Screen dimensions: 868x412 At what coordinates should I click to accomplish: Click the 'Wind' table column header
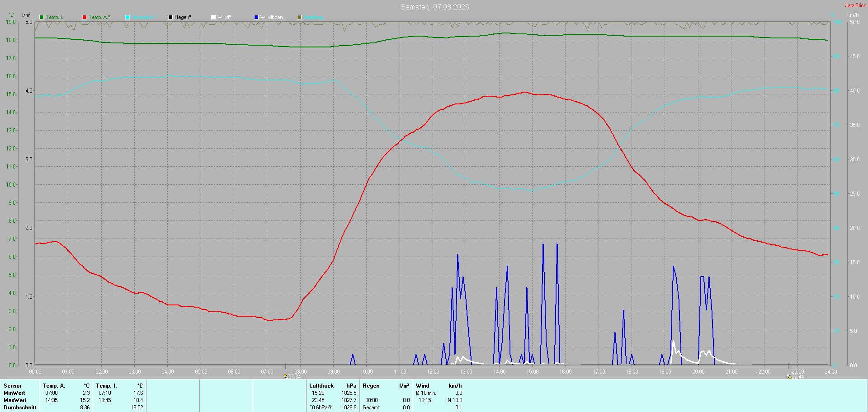[423, 386]
